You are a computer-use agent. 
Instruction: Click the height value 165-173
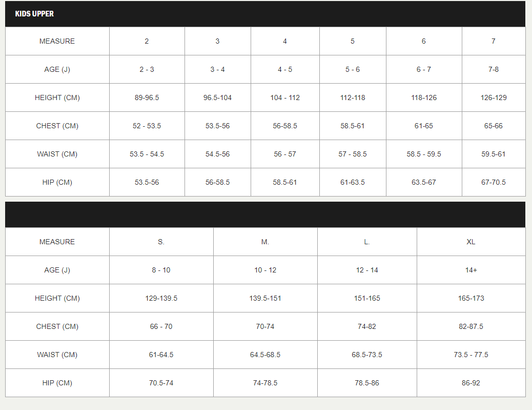click(470, 298)
